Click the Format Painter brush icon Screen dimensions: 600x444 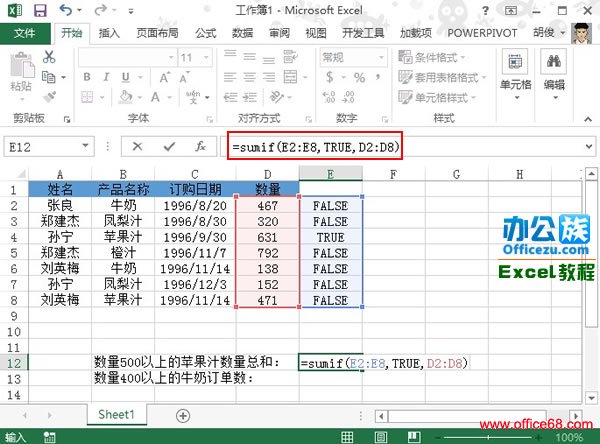(x=49, y=96)
